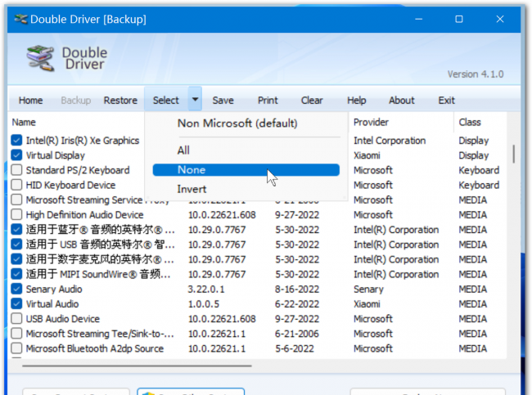
Task: Click the Select toolbar button
Action: [166, 101]
